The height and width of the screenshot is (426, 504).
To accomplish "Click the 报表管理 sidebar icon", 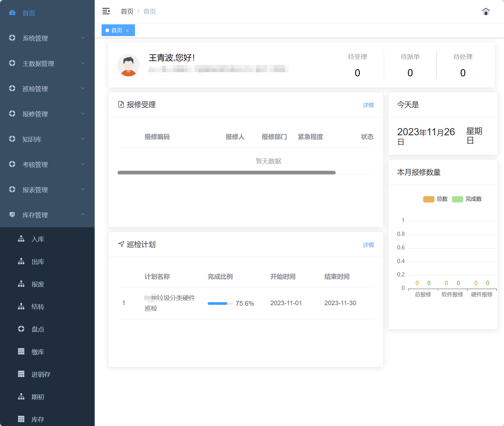I will (x=12, y=189).
